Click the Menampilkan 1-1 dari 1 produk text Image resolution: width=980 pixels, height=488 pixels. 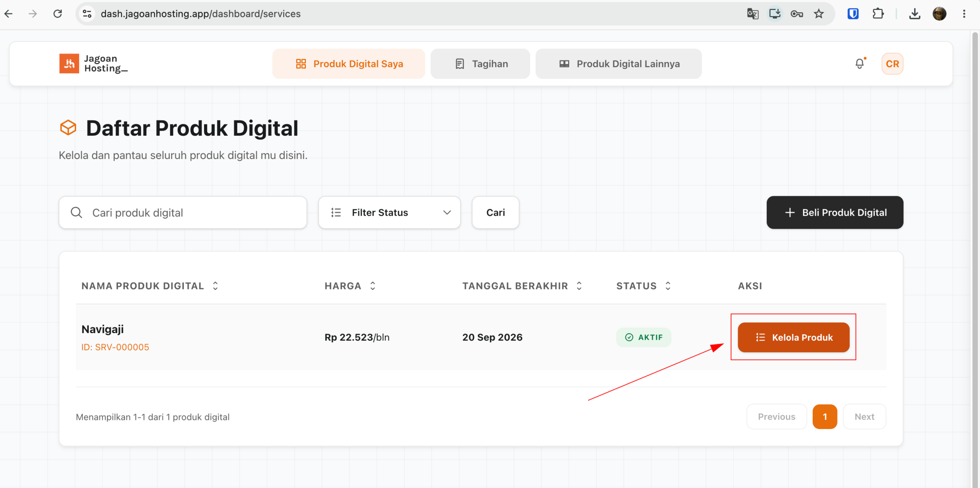click(153, 417)
